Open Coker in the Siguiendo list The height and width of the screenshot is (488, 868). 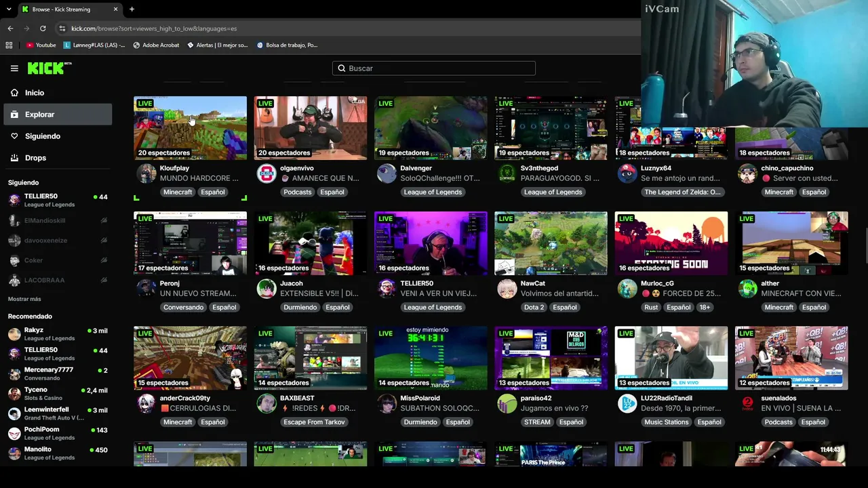tap(58, 260)
